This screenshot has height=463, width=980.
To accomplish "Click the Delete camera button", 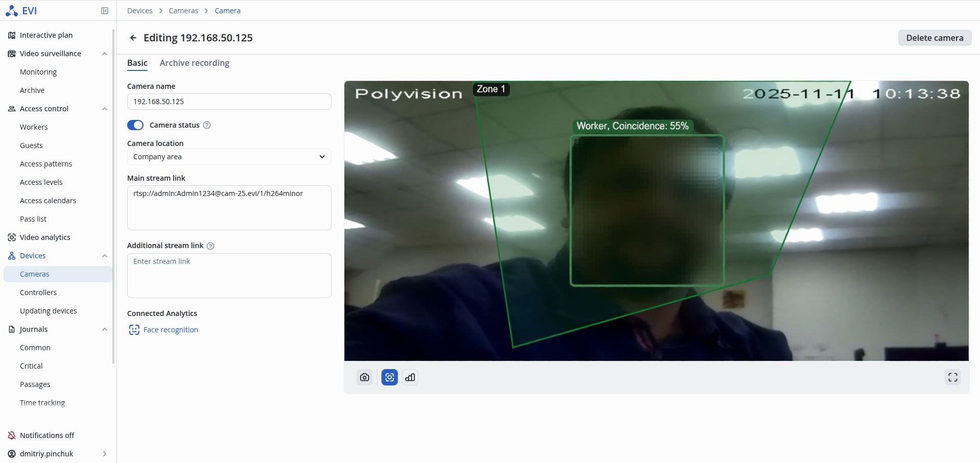I will tap(935, 38).
